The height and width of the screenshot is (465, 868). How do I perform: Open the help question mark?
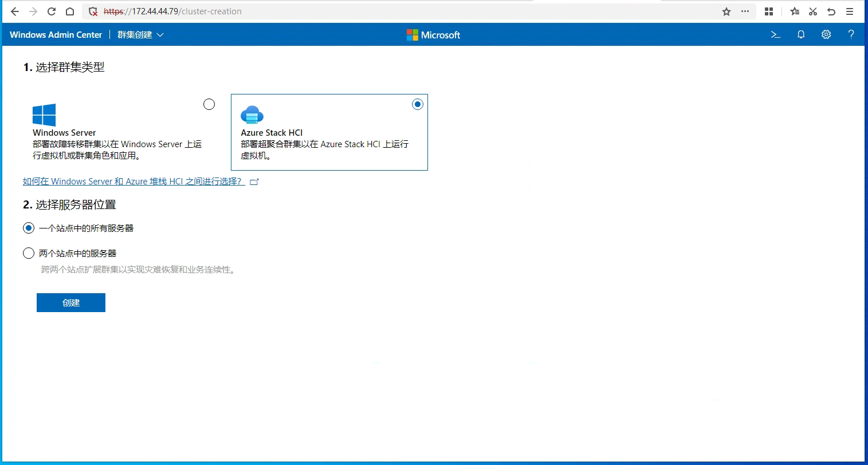pos(851,35)
